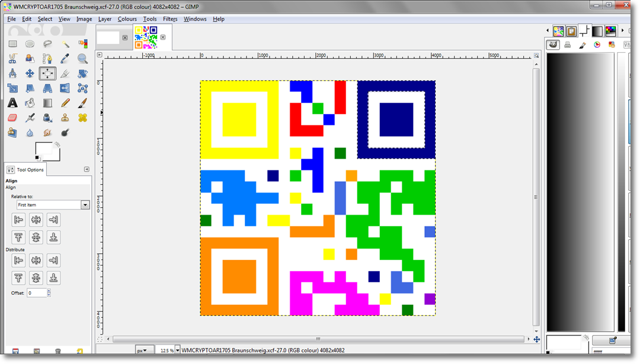640x364 pixels.
Task: Pick the Select by Colour tool
Action: (82, 44)
